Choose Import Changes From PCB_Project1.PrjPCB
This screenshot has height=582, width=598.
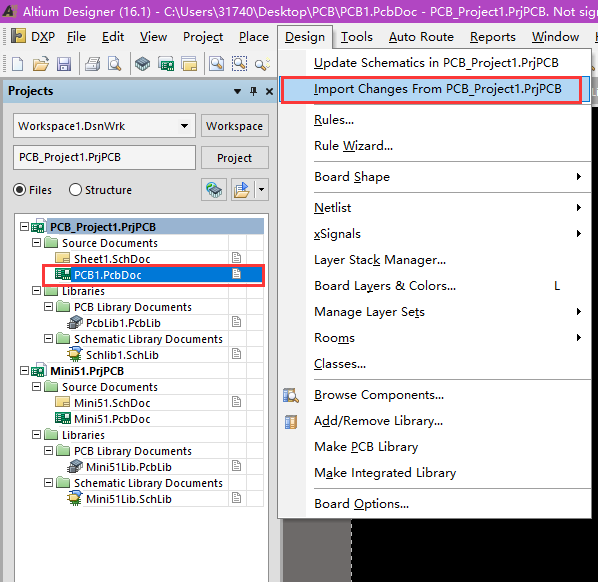(435, 89)
